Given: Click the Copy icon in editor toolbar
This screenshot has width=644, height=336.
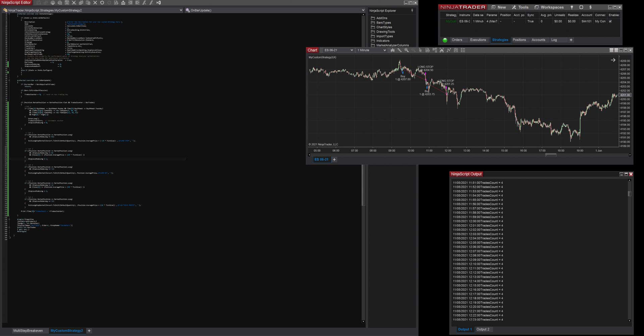Looking at the screenshot, I should coord(81,3).
